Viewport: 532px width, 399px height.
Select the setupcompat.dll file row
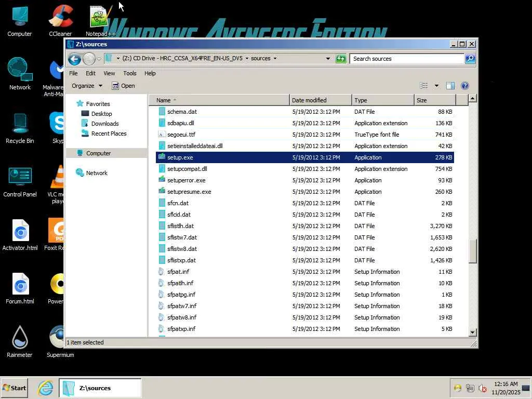pyautogui.click(x=304, y=169)
